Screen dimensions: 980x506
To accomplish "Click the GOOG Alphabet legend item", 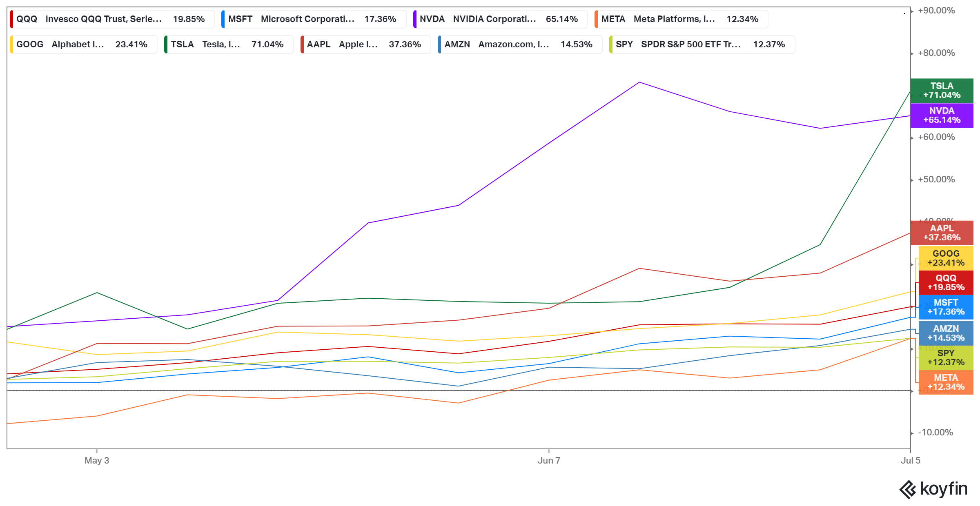I will click(x=83, y=44).
